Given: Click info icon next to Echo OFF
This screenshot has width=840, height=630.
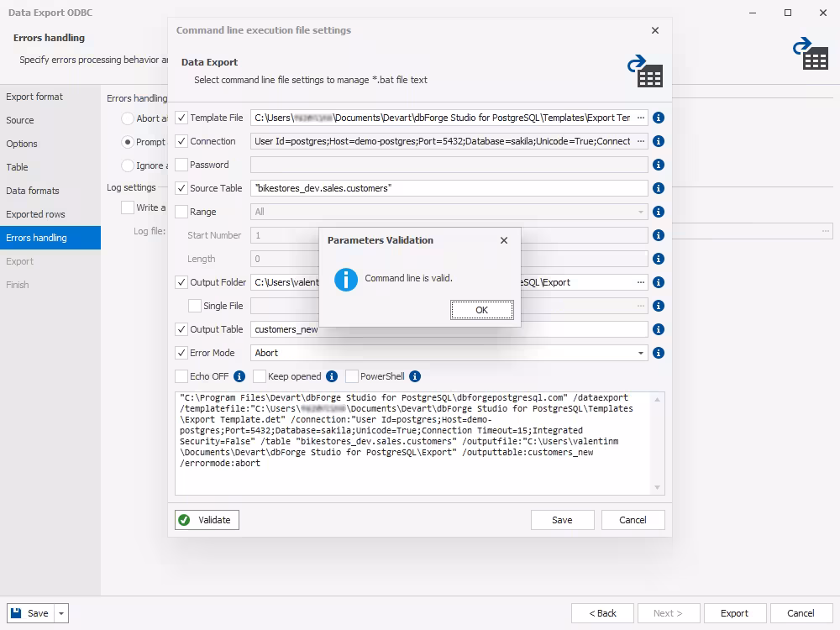Looking at the screenshot, I should 239,376.
